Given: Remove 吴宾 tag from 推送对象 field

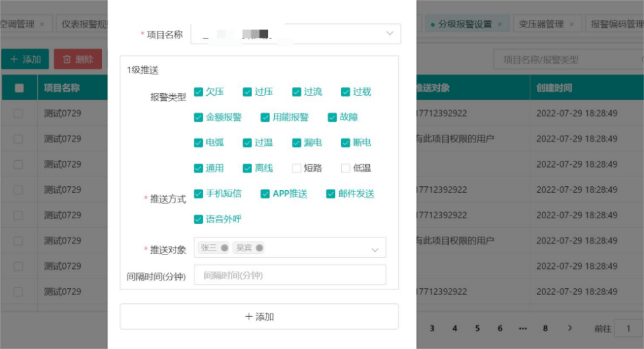Looking at the screenshot, I should [x=260, y=248].
